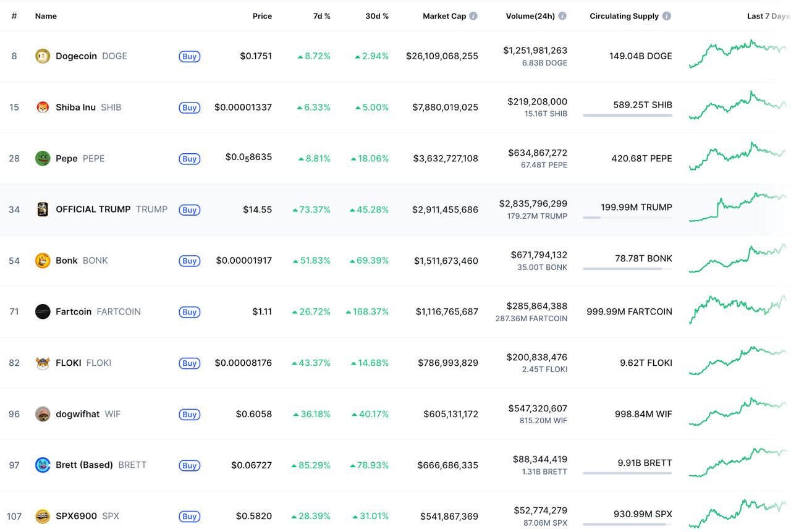791x532 pixels.
Task: Open the Market Cap info tooltip
Action: [x=475, y=15]
